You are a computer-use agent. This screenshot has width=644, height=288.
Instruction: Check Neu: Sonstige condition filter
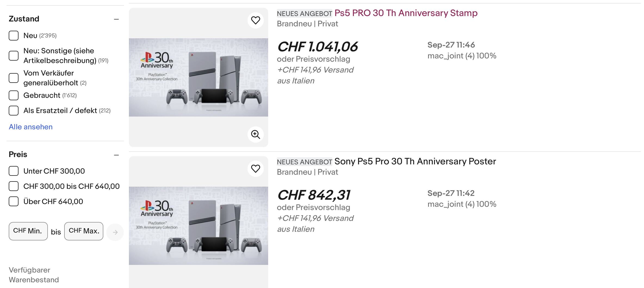14,56
